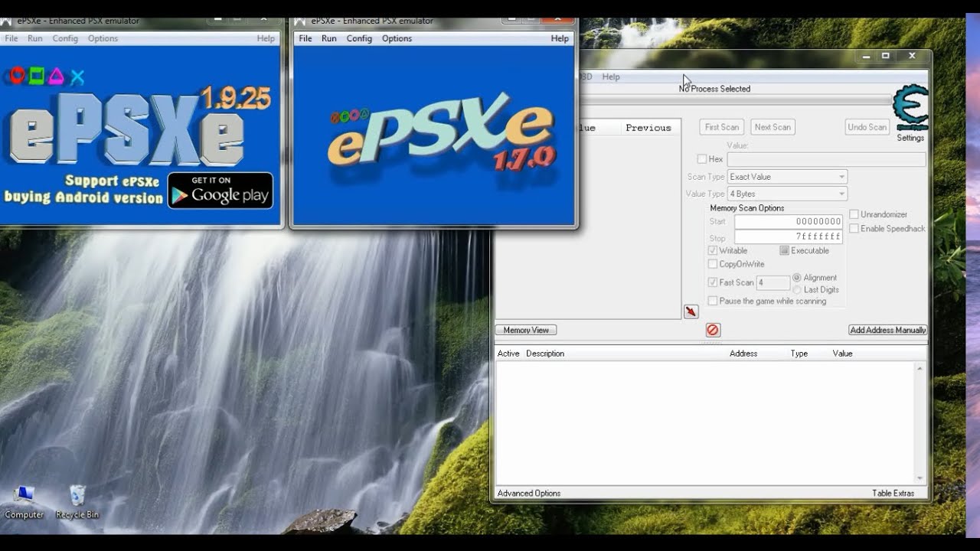
Task: Open File menu in ePSXe 1.9.25 window
Action: (x=11, y=38)
